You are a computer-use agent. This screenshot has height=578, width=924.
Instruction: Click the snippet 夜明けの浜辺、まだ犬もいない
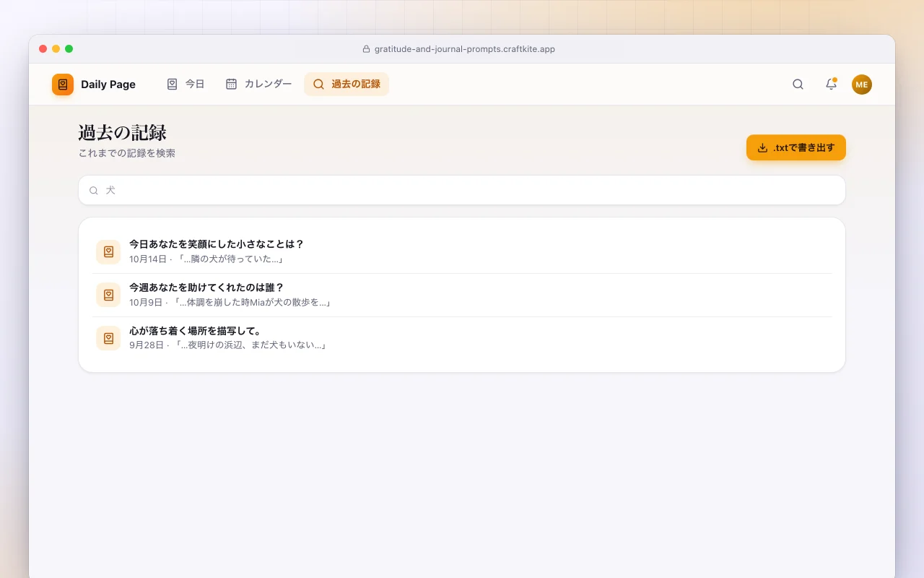[x=250, y=345]
